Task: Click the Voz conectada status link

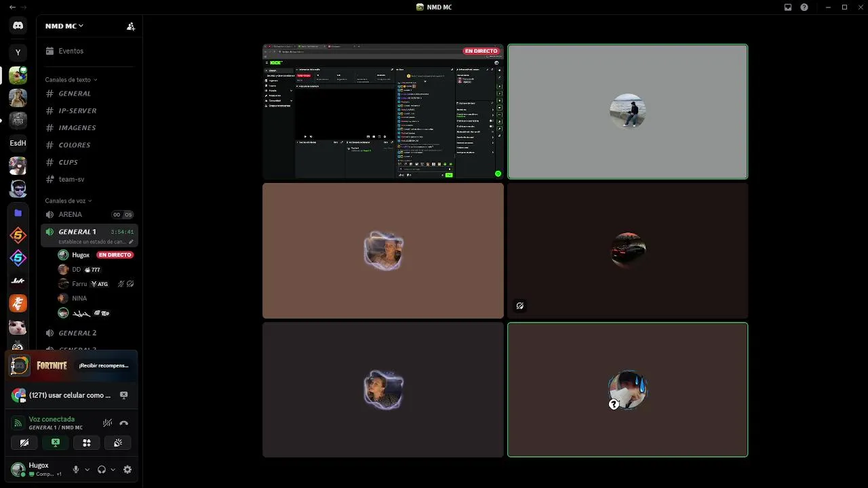Action: click(x=52, y=420)
